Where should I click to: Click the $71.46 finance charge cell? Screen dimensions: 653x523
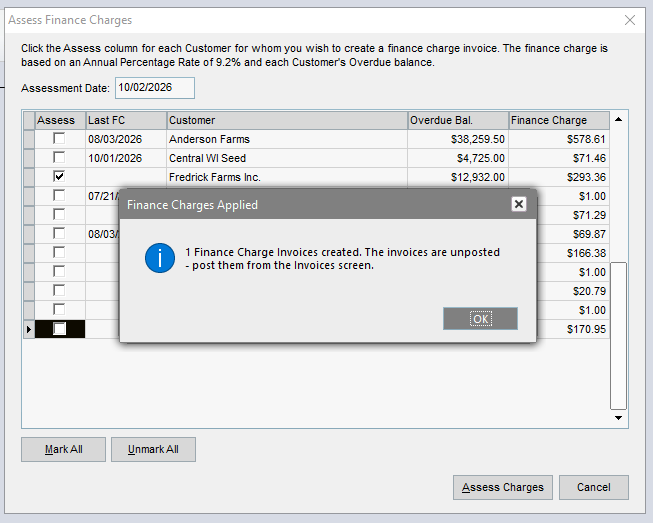coord(559,158)
